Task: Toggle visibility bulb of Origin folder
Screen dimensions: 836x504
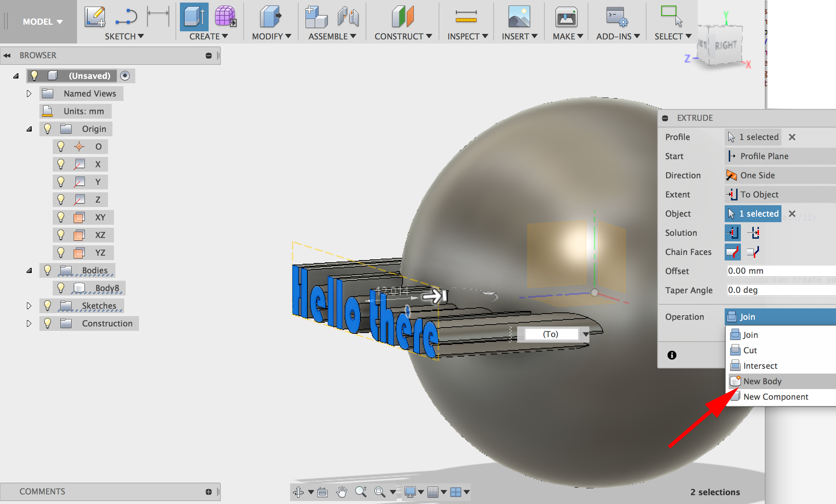Action: click(48, 129)
